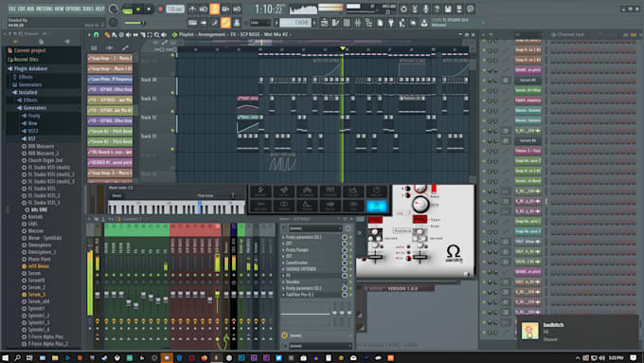Open the EDIT menu
This screenshot has height=363, width=644.
tap(22, 9)
